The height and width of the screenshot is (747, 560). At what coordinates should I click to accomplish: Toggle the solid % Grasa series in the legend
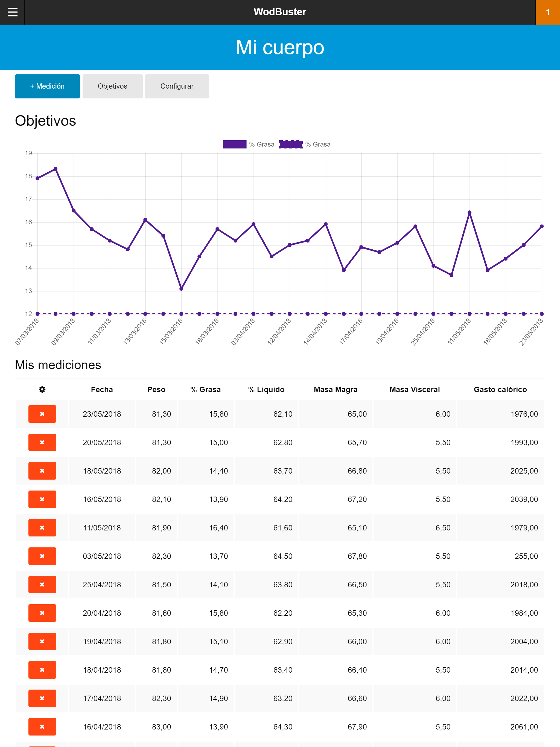(x=262, y=144)
